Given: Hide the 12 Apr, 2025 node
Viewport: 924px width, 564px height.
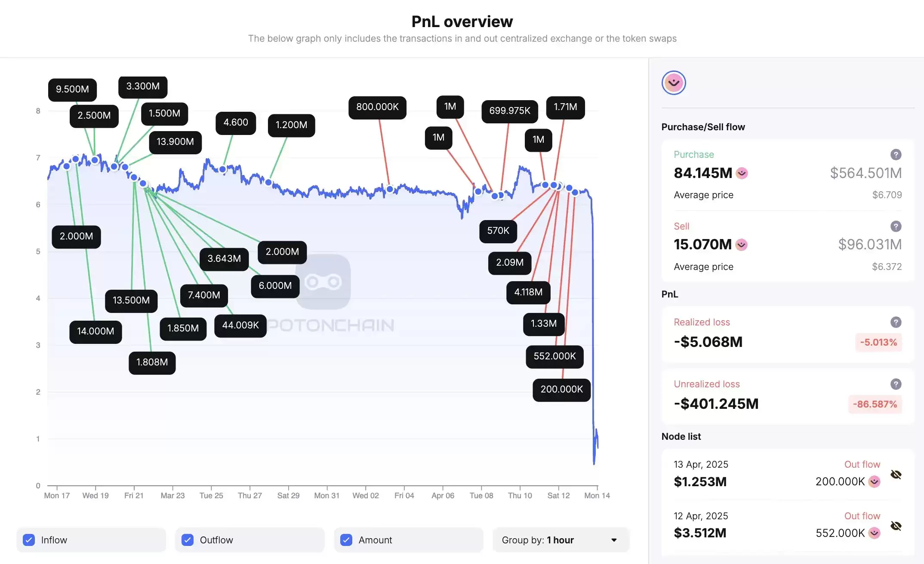Looking at the screenshot, I should coord(896,526).
